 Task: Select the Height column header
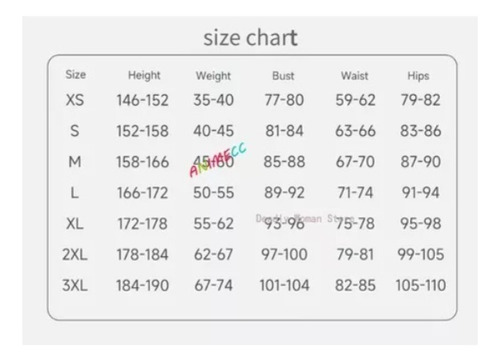click(144, 76)
